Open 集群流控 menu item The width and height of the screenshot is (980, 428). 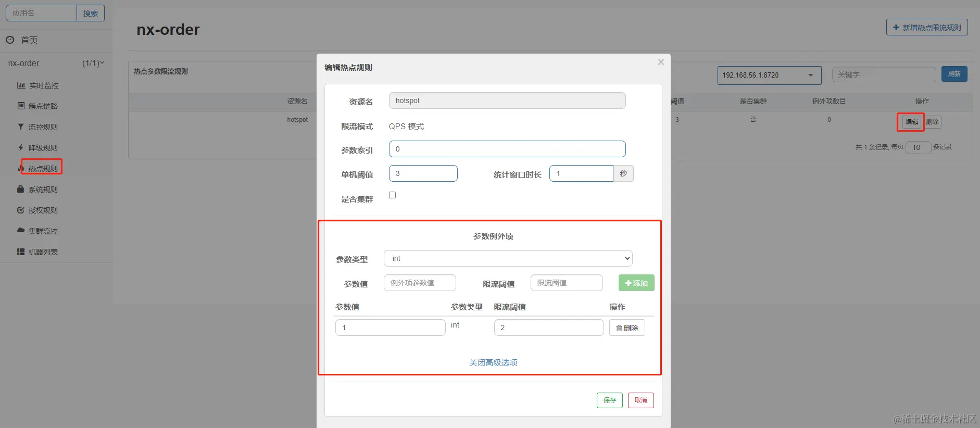click(x=43, y=231)
